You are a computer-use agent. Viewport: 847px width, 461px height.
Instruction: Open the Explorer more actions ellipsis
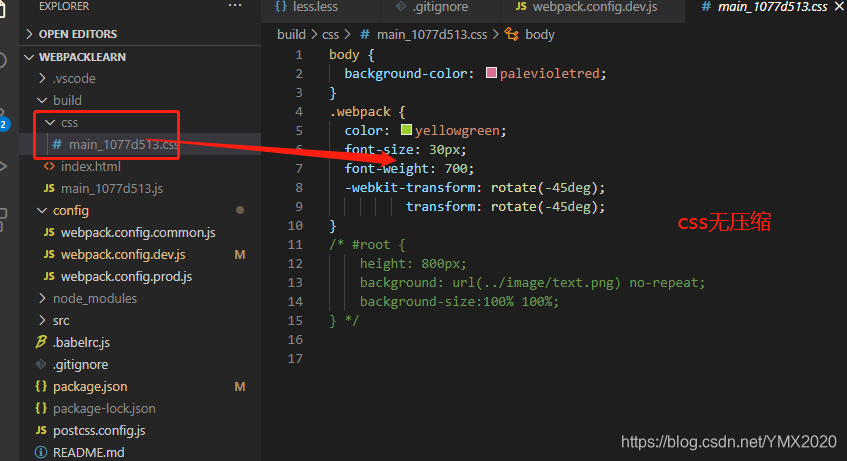pyautogui.click(x=235, y=6)
